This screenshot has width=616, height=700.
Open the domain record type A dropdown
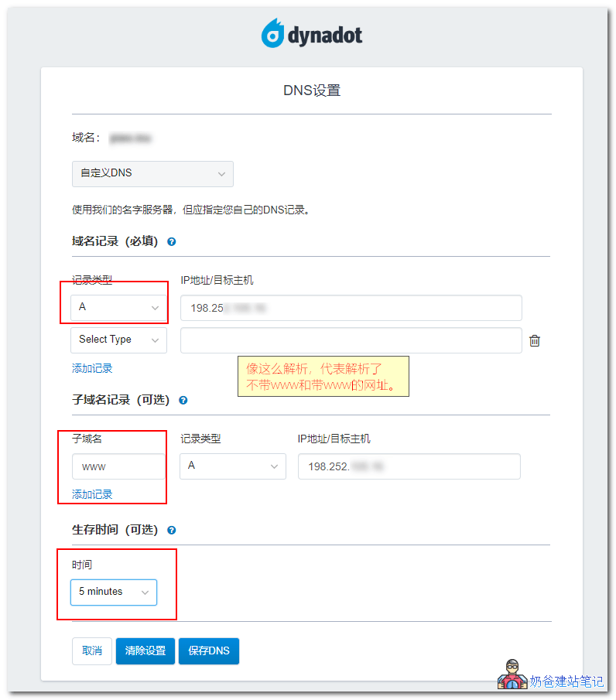119,307
